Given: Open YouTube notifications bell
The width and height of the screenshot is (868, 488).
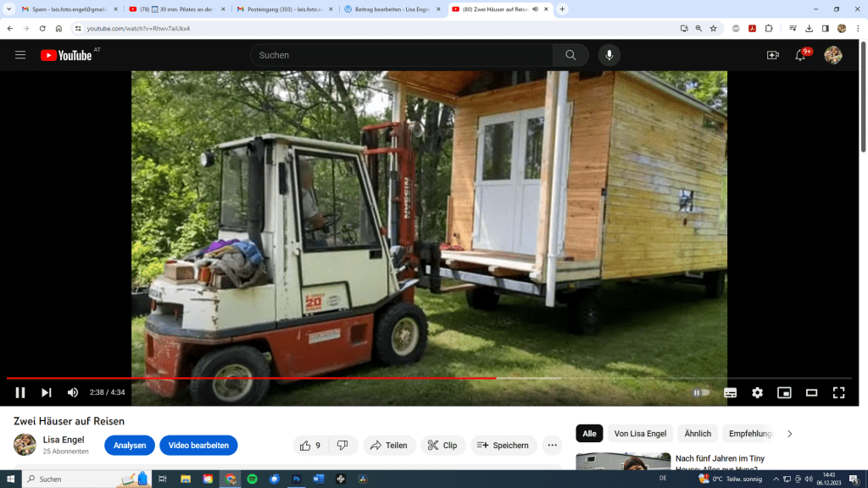Looking at the screenshot, I should pos(800,55).
